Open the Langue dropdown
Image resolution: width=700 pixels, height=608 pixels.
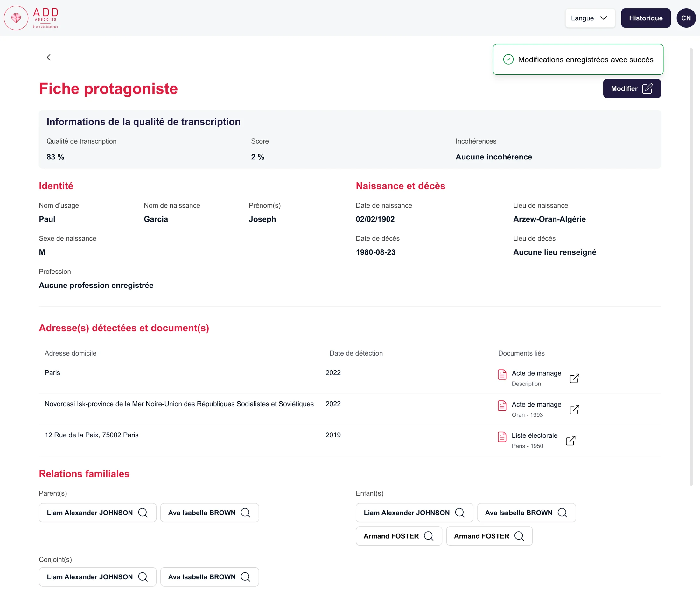coord(590,18)
